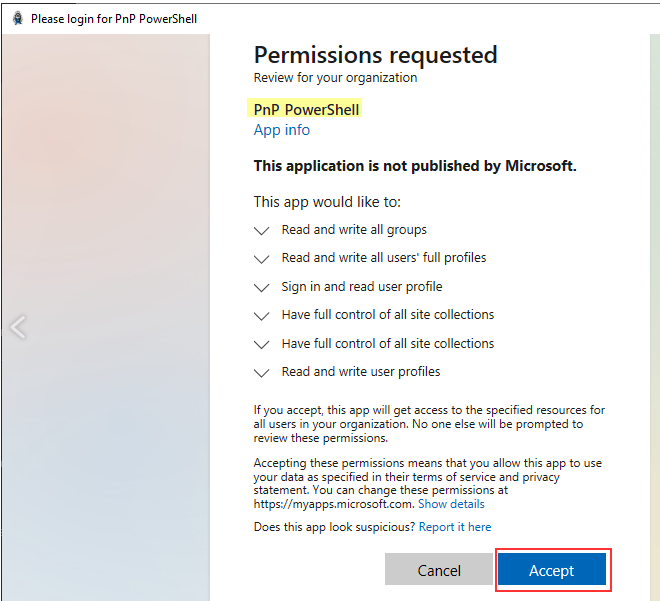Expand Sign in and read user profile chevron
Screen dimensions: 660x601
click(262, 287)
